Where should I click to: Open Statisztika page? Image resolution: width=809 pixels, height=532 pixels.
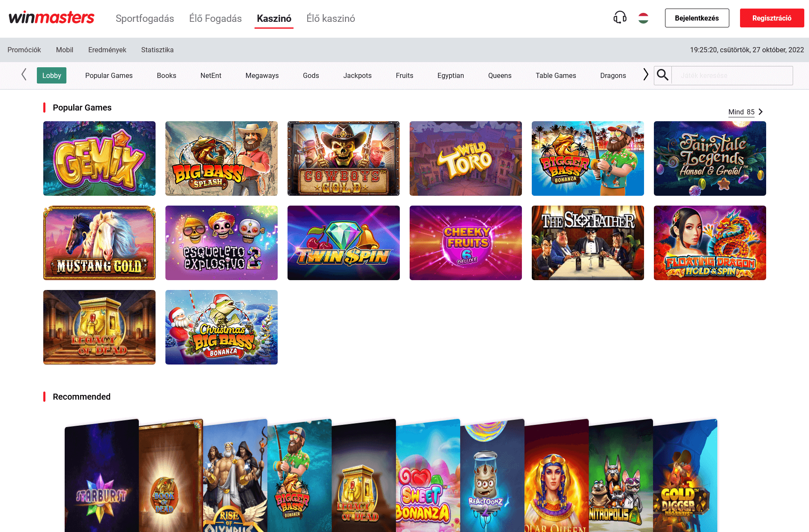pos(157,50)
